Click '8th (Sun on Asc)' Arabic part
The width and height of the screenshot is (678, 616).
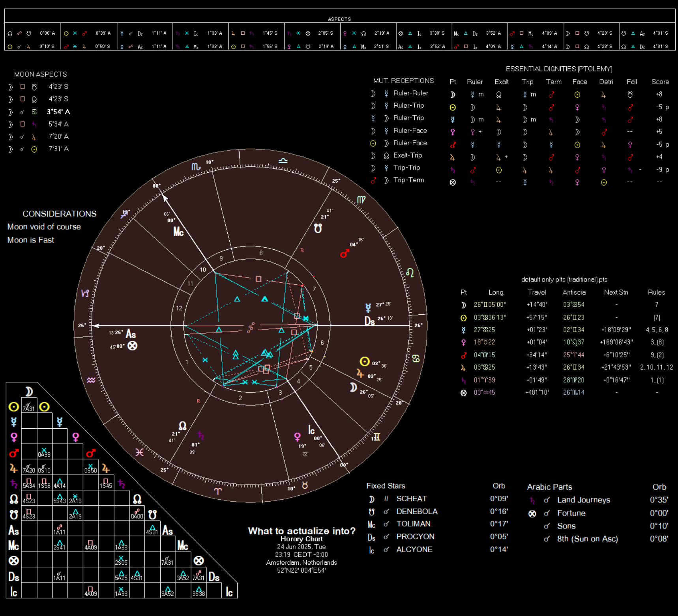click(x=587, y=539)
